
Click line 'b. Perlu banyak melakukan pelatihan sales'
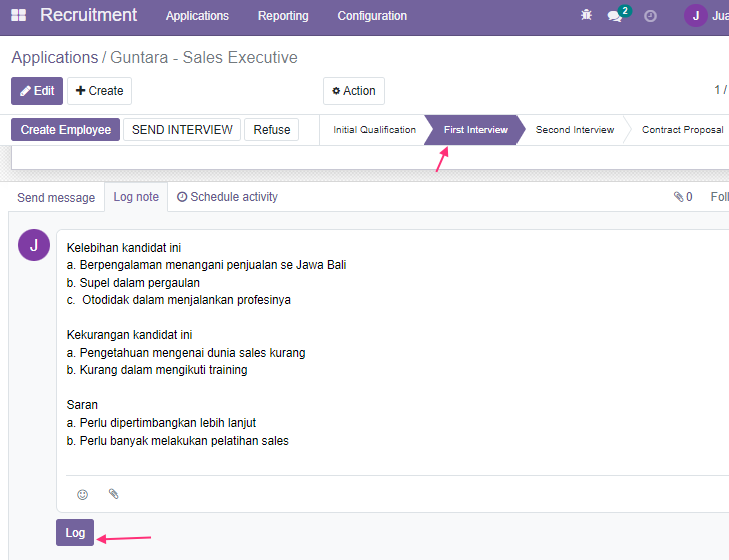coord(178,441)
